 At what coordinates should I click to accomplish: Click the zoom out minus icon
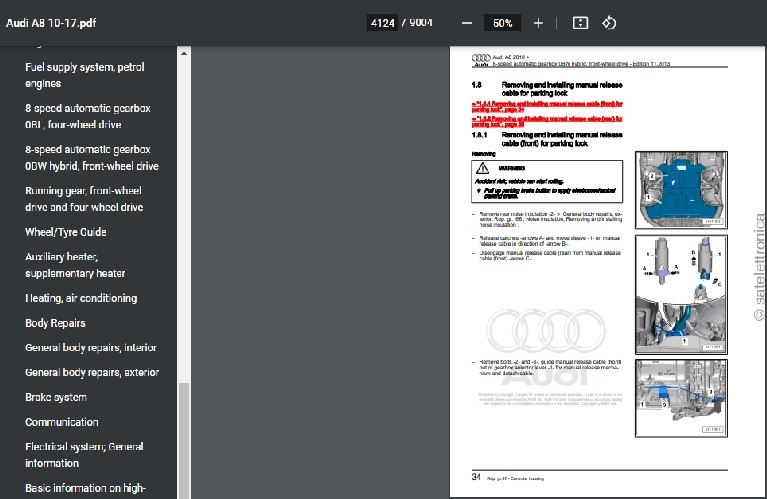(467, 23)
